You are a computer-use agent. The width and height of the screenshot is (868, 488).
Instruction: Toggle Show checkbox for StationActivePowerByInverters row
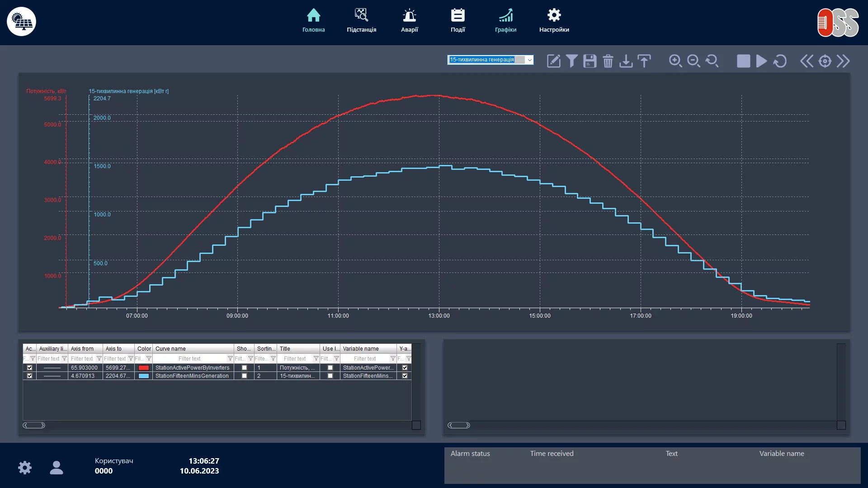(x=244, y=368)
